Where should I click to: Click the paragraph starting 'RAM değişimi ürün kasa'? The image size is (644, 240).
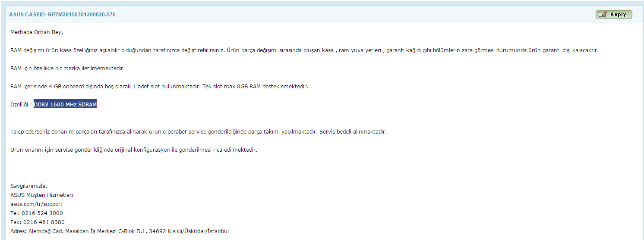click(x=304, y=50)
